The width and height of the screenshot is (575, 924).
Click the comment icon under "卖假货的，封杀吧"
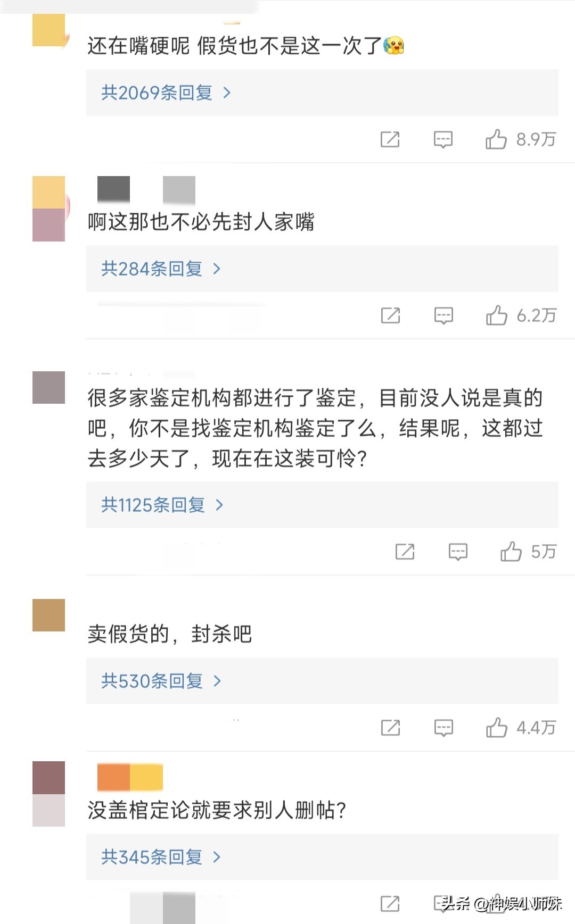[x=443, y=728]
